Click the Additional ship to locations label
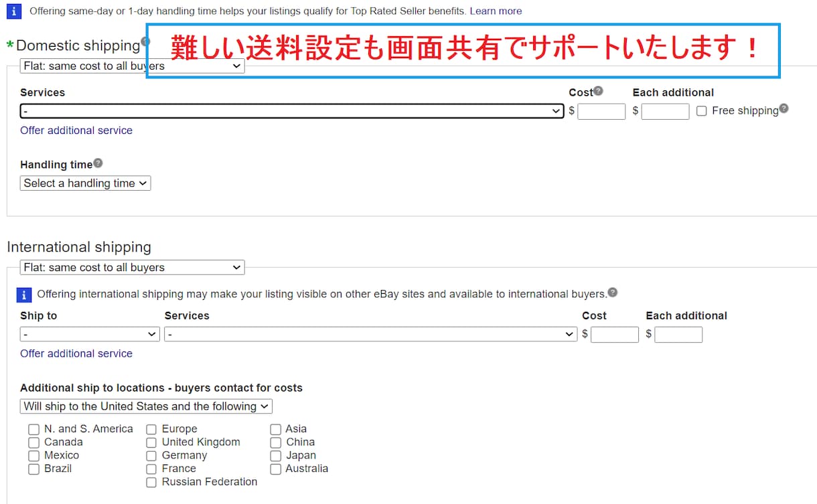 point(161,388)
